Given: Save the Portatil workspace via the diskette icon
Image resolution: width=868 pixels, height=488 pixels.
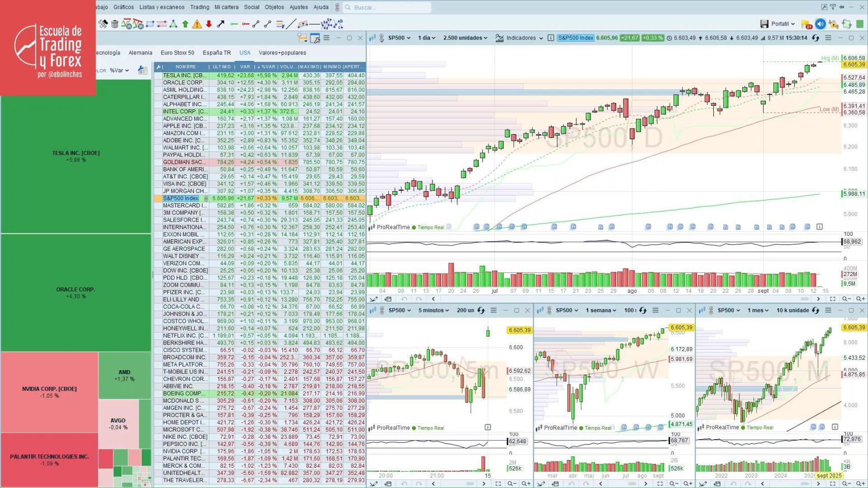Looking at the screenshot, I should click(x=765, y=24).
